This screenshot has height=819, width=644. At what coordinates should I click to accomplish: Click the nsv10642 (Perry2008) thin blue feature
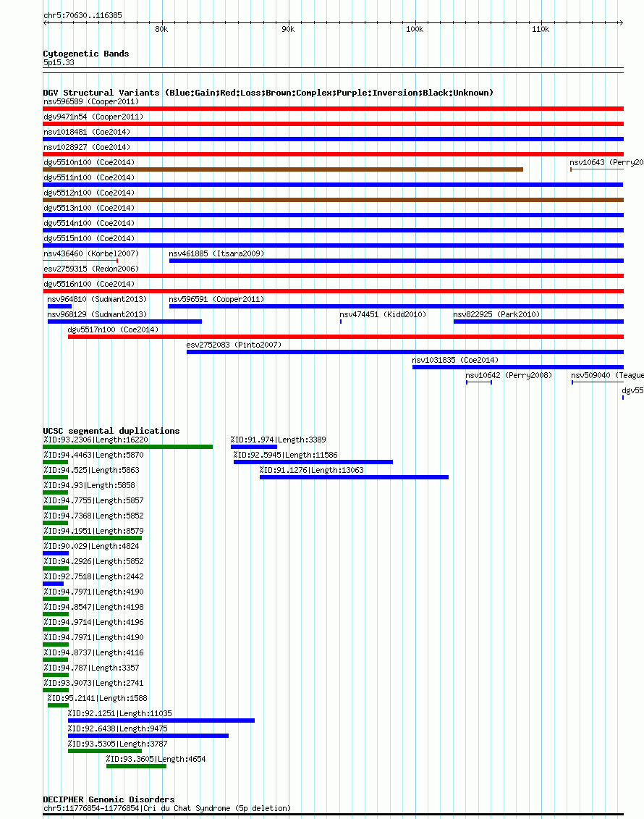(x=479, y=382)
